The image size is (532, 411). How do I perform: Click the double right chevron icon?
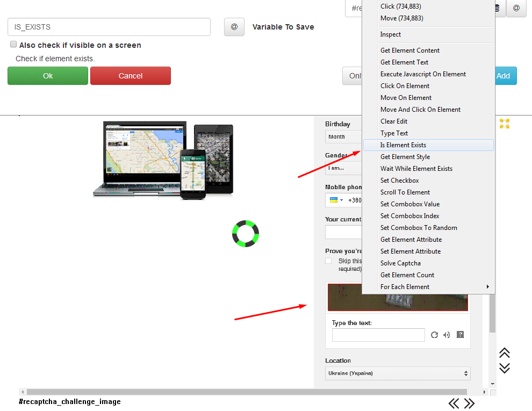click(469, 403)
